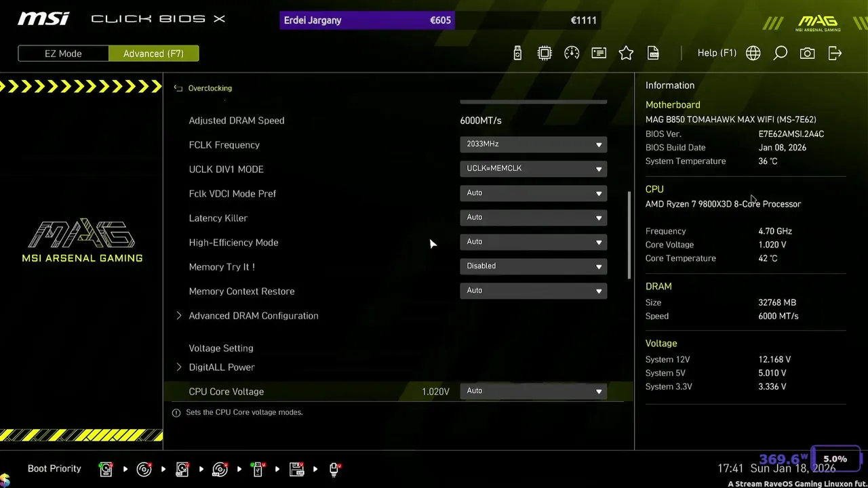Click the BIOS Build Date Jan 08, 2026
The width and height of the screenshot is (868, 488).
[x=783, y=148]
